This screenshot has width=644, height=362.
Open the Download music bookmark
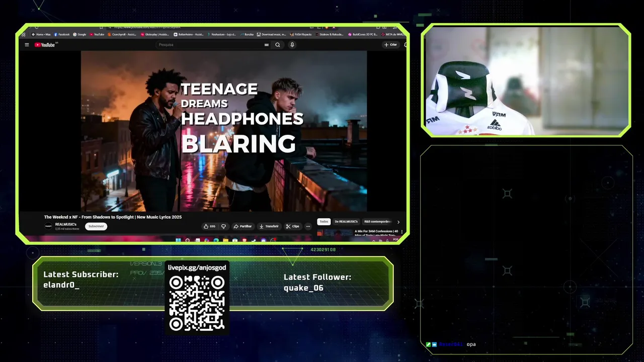pos(272,35)
